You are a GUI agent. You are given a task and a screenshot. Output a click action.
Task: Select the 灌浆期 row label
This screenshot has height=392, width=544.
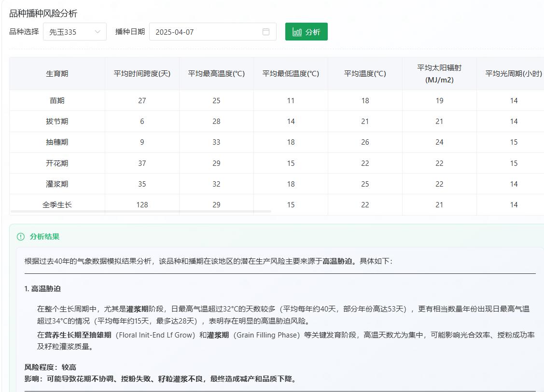[57, 184]
